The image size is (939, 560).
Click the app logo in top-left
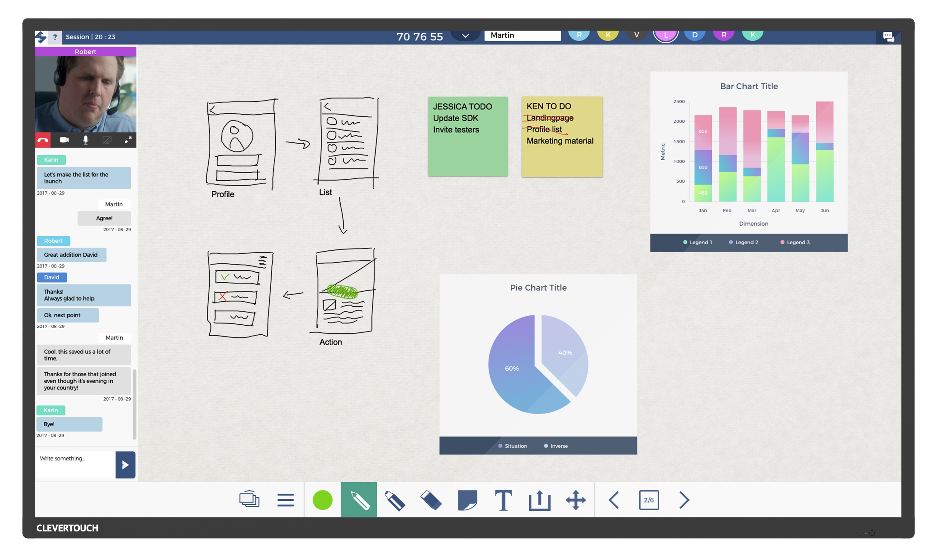[41, 37]
